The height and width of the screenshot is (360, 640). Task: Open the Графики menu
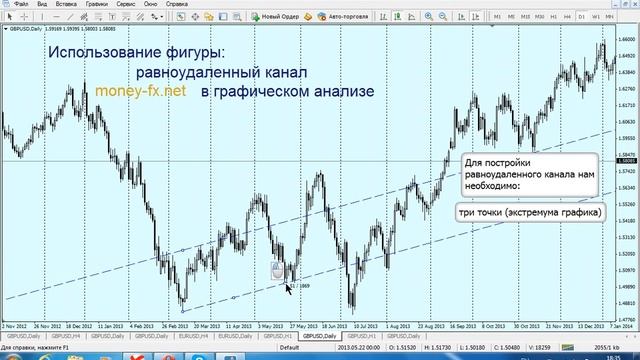pos(97,4)
